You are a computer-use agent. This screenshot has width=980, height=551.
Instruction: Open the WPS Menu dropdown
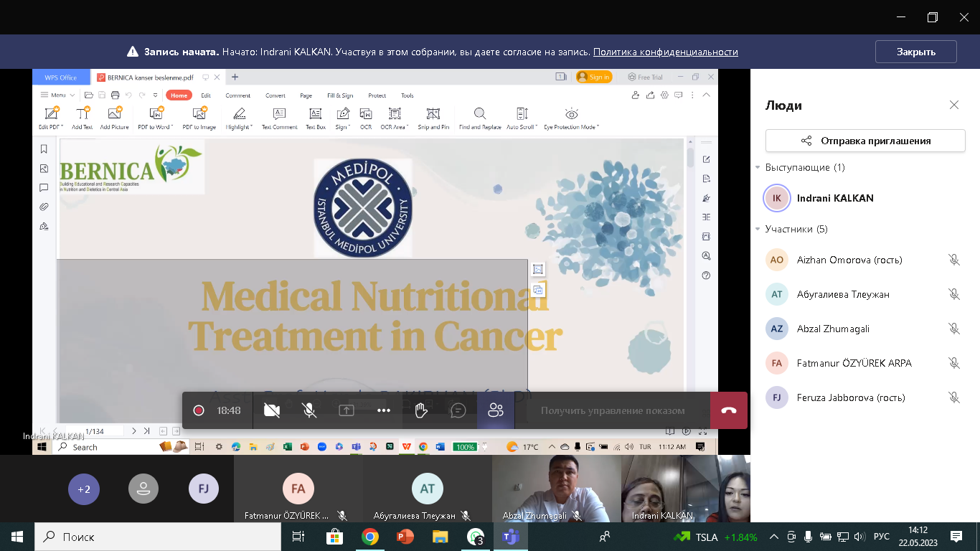click(x=58, y=95)
